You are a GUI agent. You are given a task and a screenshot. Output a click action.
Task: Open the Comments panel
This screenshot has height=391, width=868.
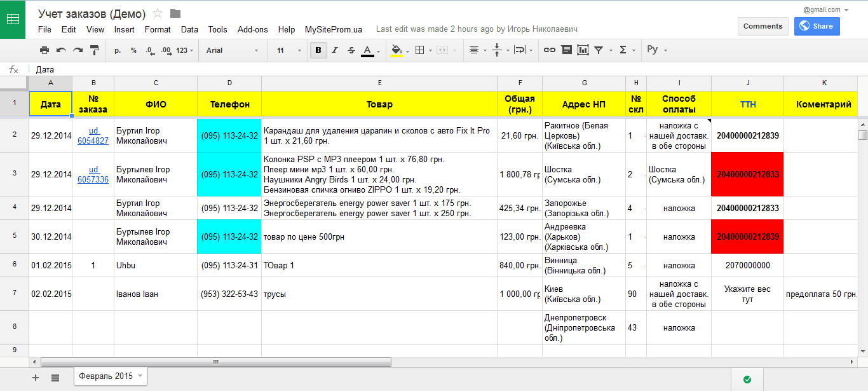[763, 26]
